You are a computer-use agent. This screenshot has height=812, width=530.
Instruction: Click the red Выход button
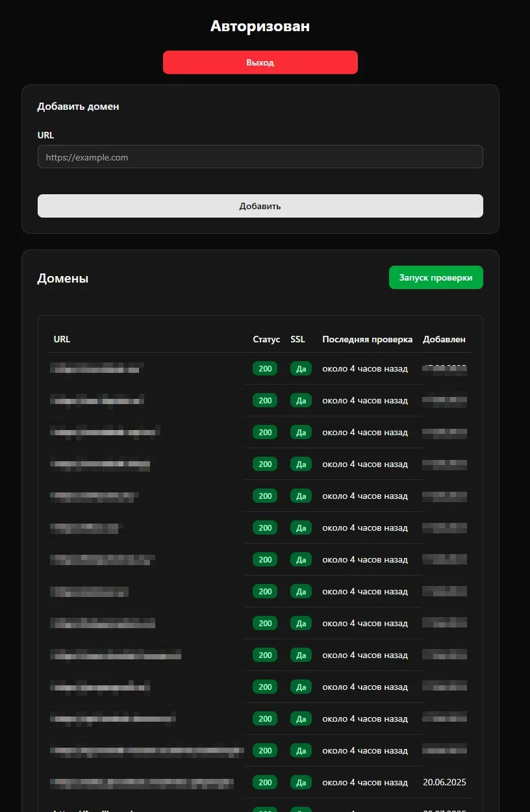pos(260,62)
